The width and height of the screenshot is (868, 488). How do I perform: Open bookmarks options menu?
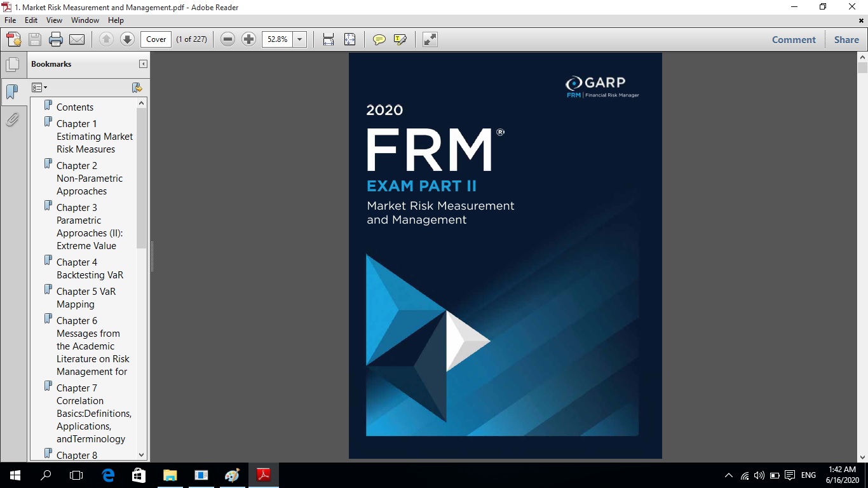39,88
